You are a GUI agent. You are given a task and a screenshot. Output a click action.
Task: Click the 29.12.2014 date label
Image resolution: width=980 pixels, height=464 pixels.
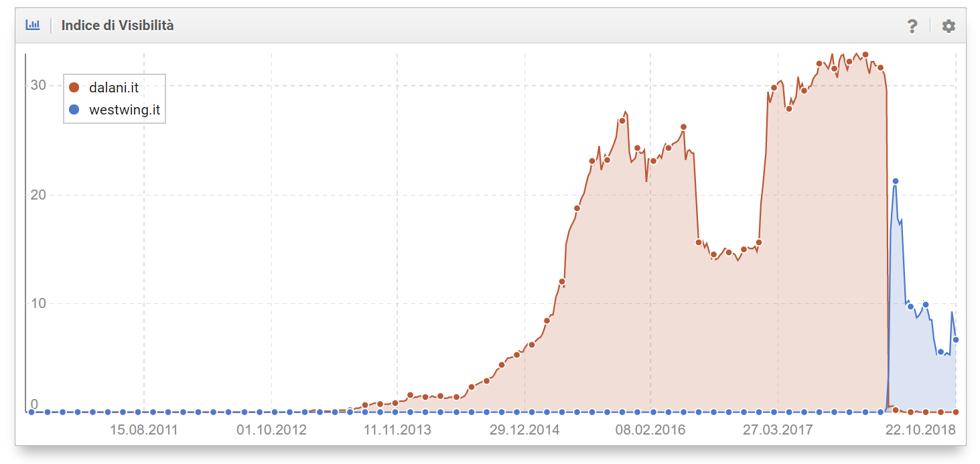[x=524, y=430]
